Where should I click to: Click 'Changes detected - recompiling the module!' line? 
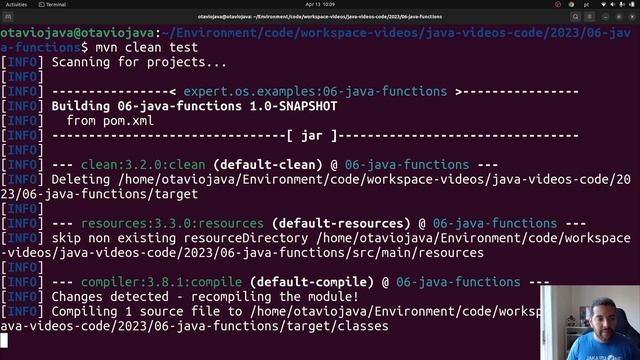pos(205,297)
